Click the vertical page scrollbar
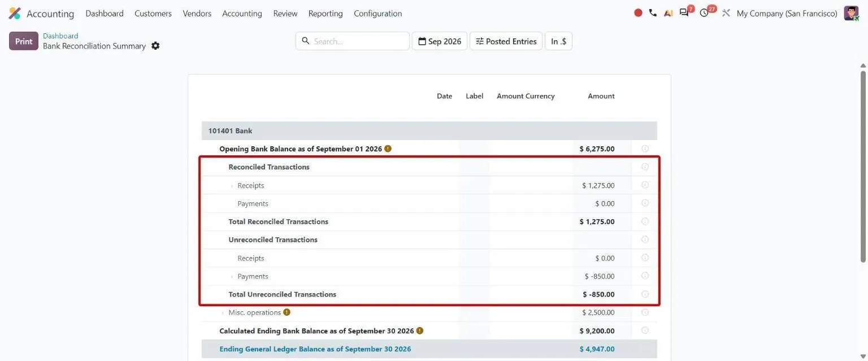The width and height of the screenshot is (868, 361). tap(863, 167)
